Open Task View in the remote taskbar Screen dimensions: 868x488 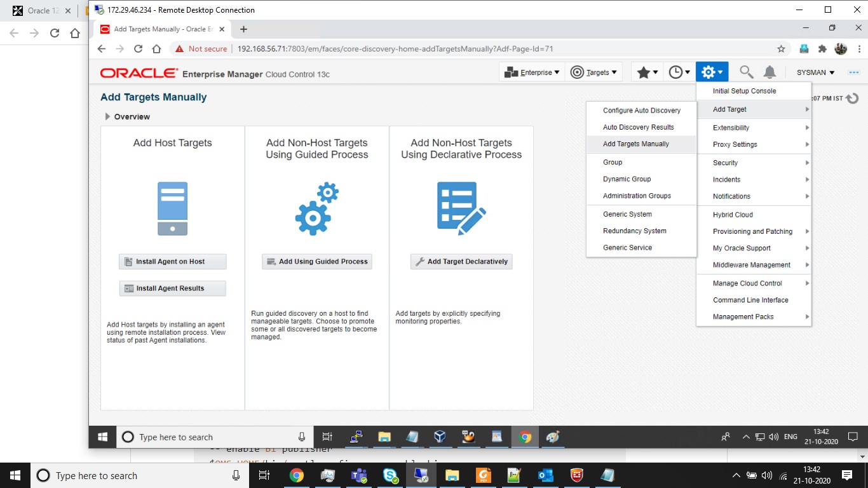pyautogui.click(x=327, y=437)
